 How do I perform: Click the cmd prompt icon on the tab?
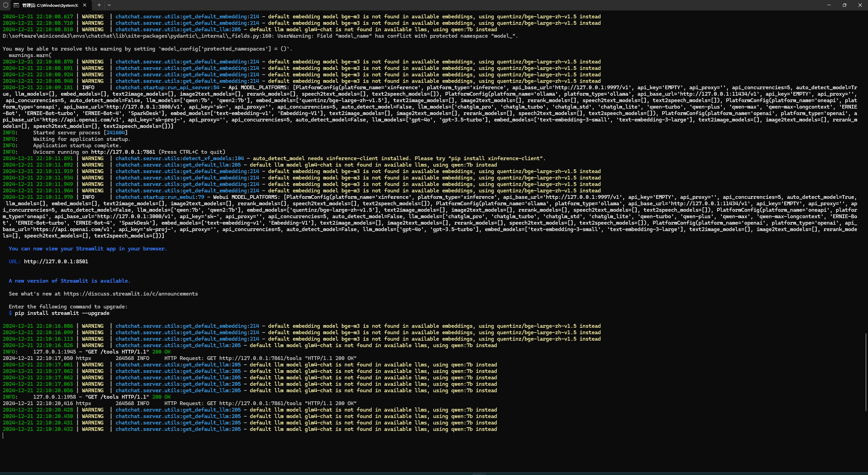point(16,5)
